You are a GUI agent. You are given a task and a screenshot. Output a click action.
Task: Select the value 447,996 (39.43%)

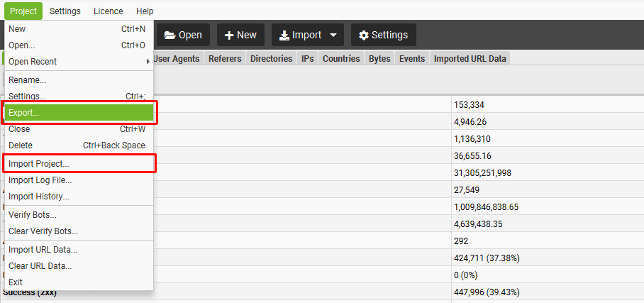(487, 292)
